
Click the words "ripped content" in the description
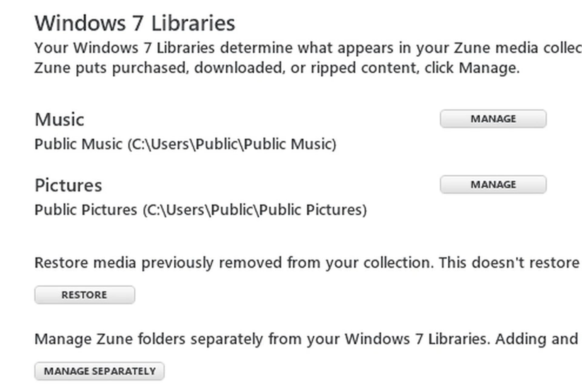358,68
